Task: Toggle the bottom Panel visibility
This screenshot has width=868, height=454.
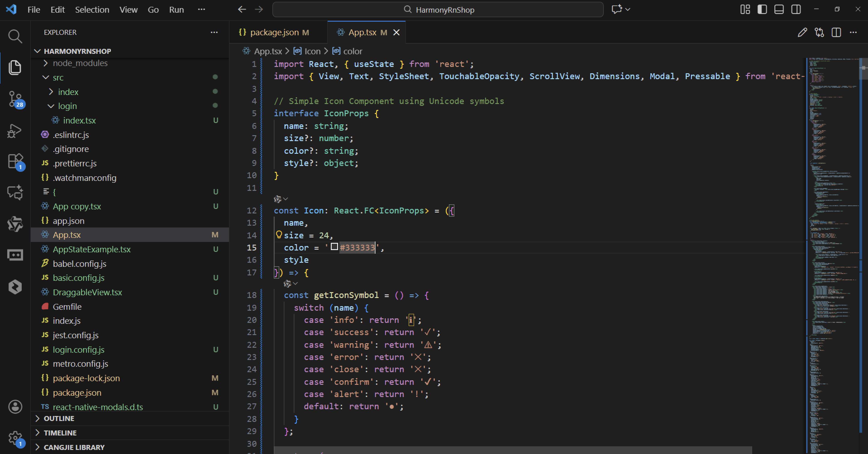Action: coord(779,9)
